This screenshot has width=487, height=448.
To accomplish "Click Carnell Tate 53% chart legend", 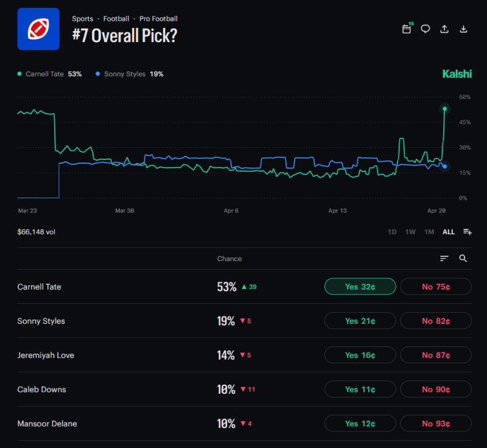I will [49, 74].
